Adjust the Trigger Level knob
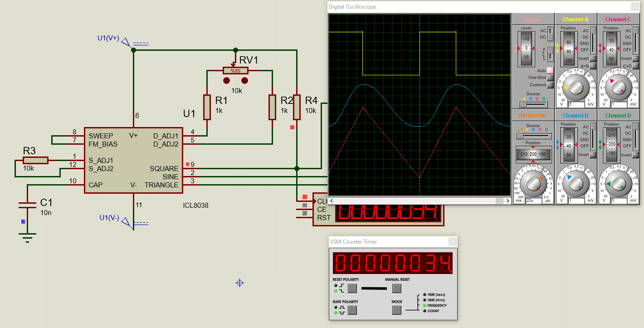644x328 pixels. point(525,47)
